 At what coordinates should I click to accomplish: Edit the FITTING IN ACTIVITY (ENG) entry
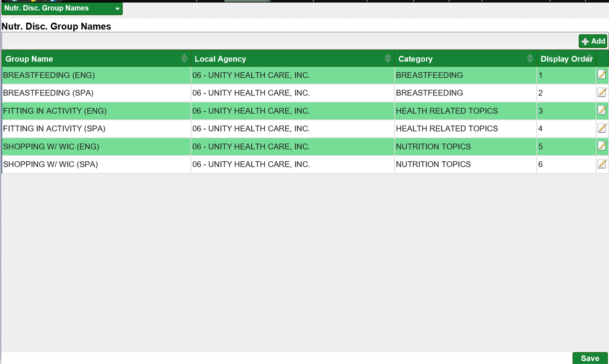[602, 110]
